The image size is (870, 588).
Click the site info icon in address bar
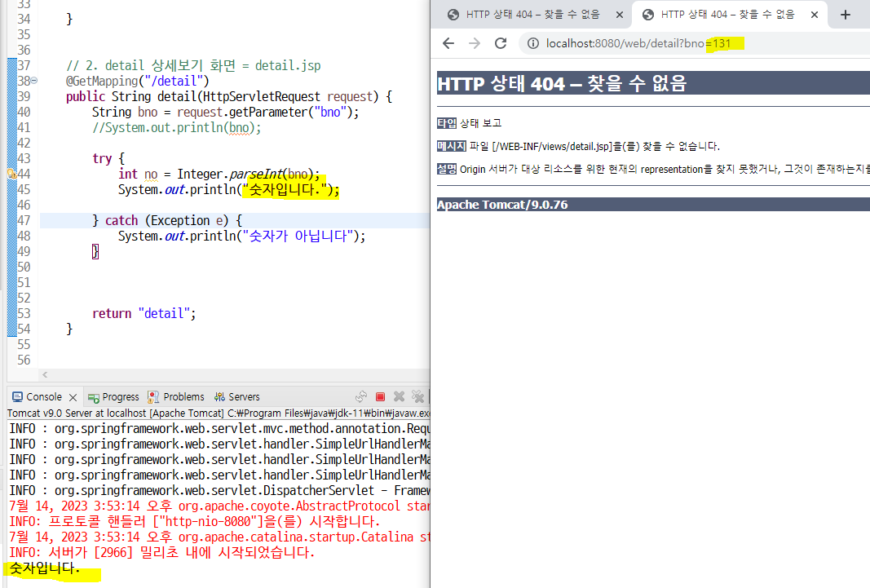(532, 43)
